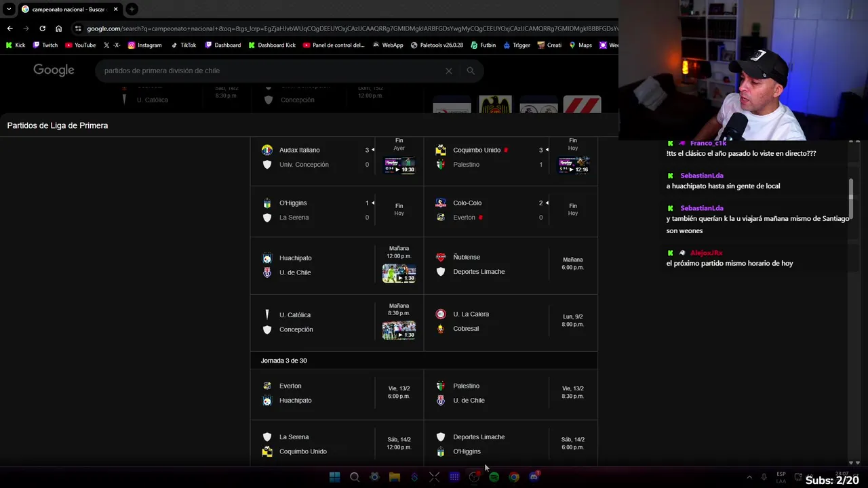
Task: Open the O'Higgins vs La Serena match
Action: click(x=337, y=210)
